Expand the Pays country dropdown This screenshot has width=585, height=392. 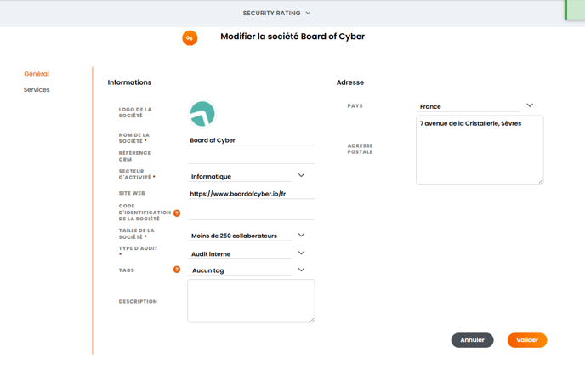pos(530,106)
